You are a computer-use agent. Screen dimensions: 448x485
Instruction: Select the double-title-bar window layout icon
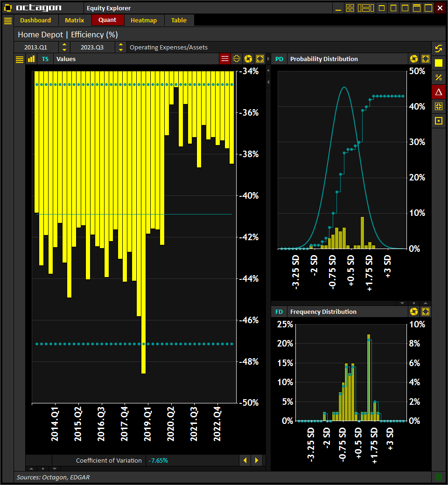417,8
